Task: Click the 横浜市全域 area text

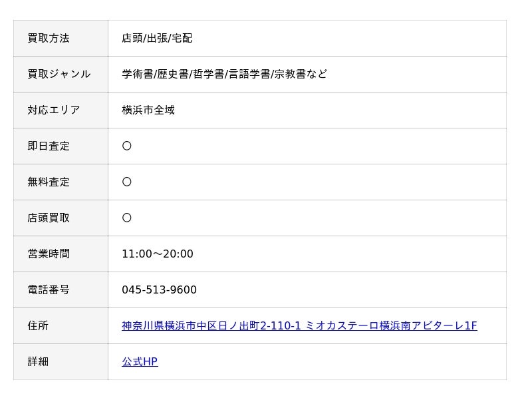Action: [148, 110]
